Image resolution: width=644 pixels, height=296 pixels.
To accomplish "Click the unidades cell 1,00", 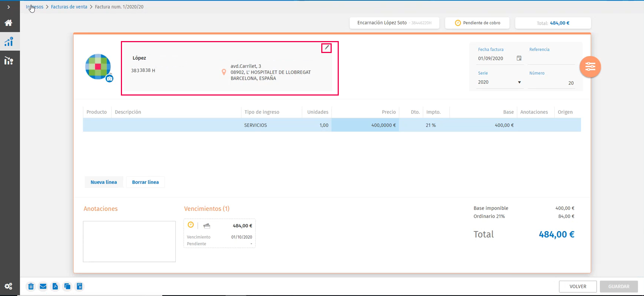I will click(x=317, y=125).
